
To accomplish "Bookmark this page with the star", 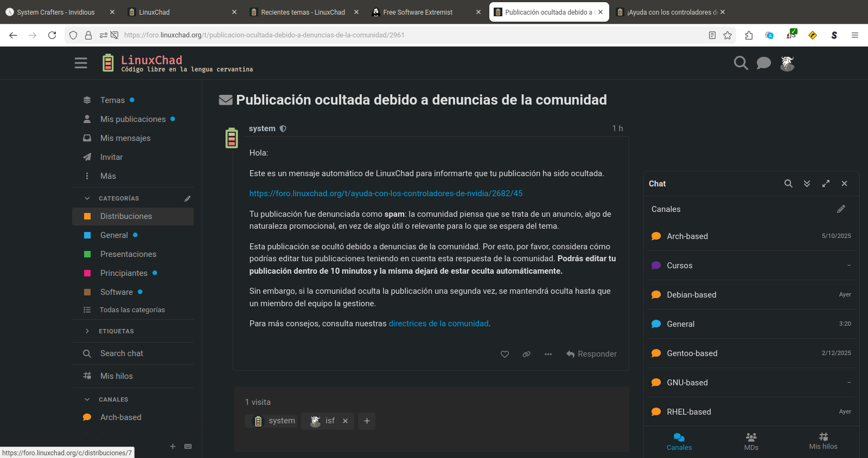I will 727,35.
